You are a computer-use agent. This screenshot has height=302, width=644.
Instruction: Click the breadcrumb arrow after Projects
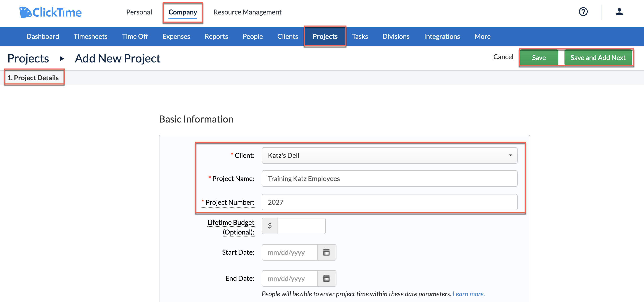(x=62, y=59)
